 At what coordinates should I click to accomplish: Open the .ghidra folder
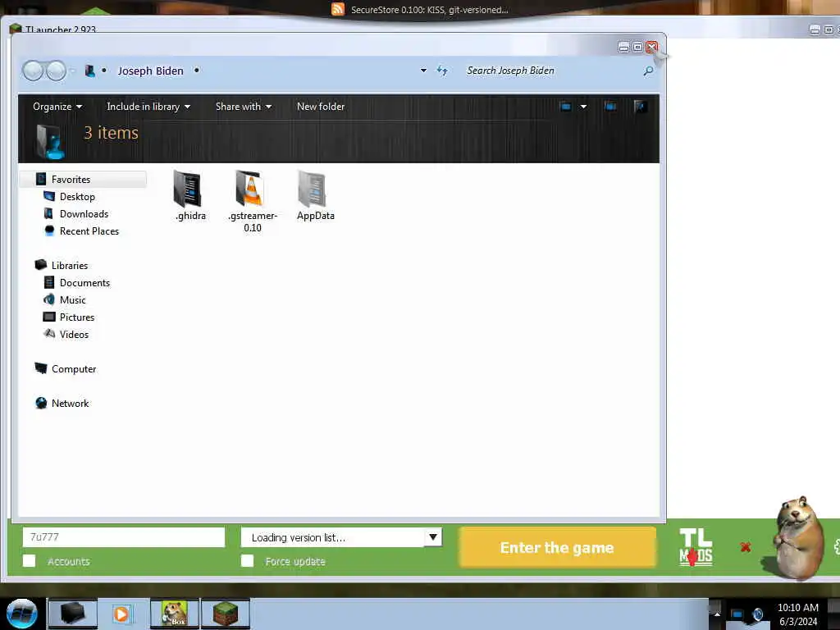click(189, 195)
